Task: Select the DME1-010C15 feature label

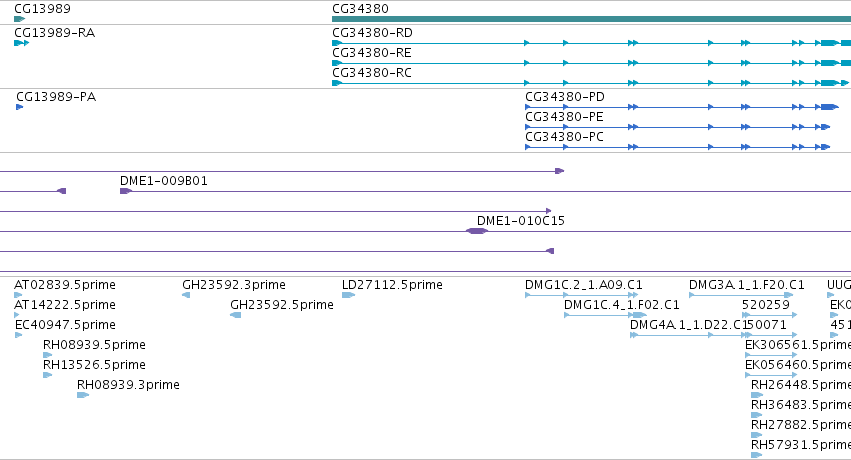Action: click(521, 221)
